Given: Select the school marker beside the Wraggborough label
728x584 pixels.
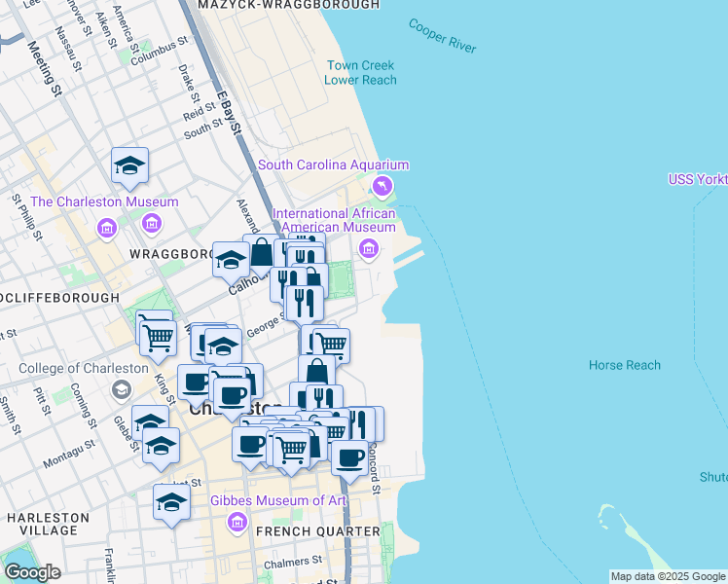Looking at the screenshot, I should (x=232, y=261).
